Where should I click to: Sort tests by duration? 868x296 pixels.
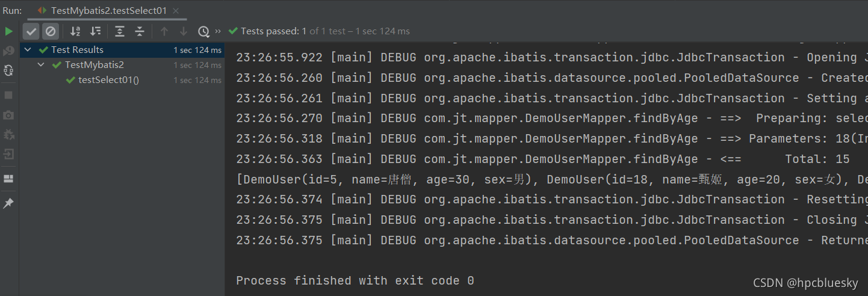coord(95,31)
